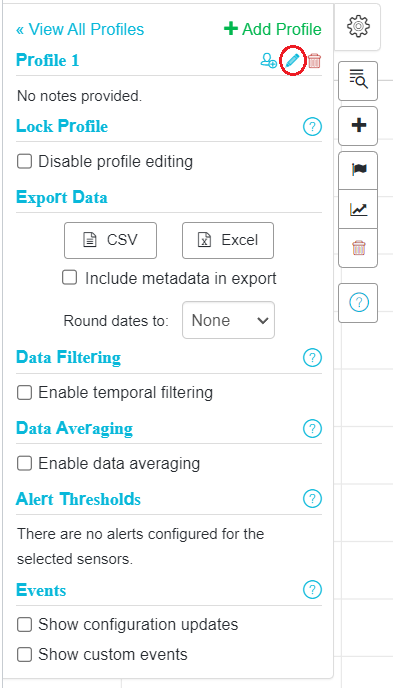
Task: Enable temporal filtering checkbox
Action: (25, 392)
